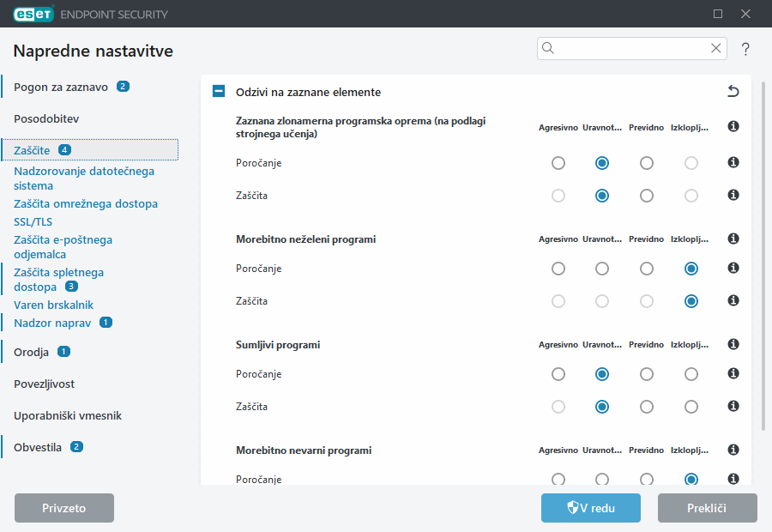Image resolution: width=772 pixels, height=532 pixels.
Task: Click the revert arrow for Odzivi na zaznane elemente
Action: point(733,92)
